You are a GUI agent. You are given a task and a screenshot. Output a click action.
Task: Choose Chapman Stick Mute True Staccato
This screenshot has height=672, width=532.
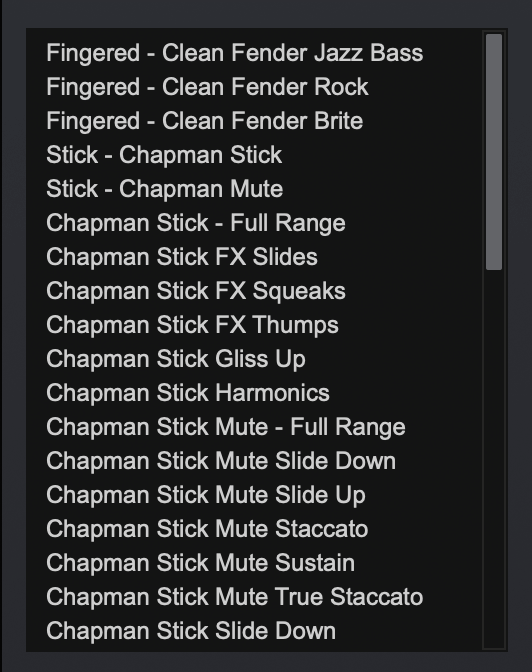234,597
